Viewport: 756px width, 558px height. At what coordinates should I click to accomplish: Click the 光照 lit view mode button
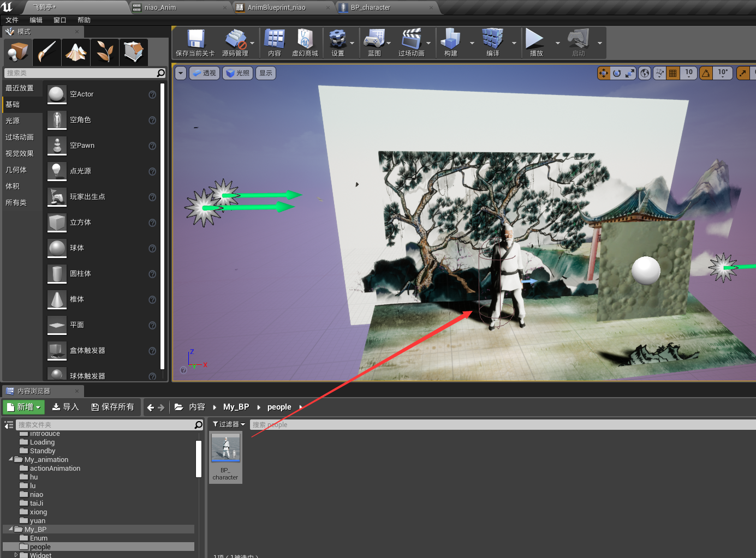click(x=237, y=73)
